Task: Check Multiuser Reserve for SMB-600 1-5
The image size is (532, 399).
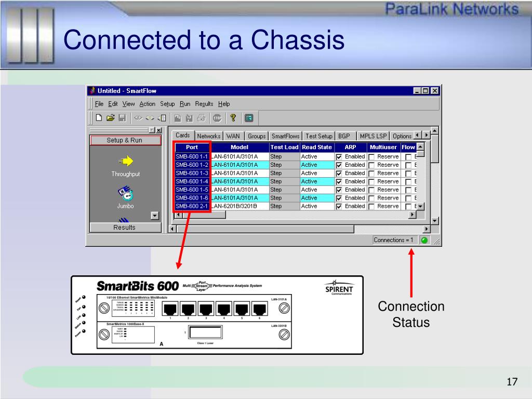Action: 371,190
